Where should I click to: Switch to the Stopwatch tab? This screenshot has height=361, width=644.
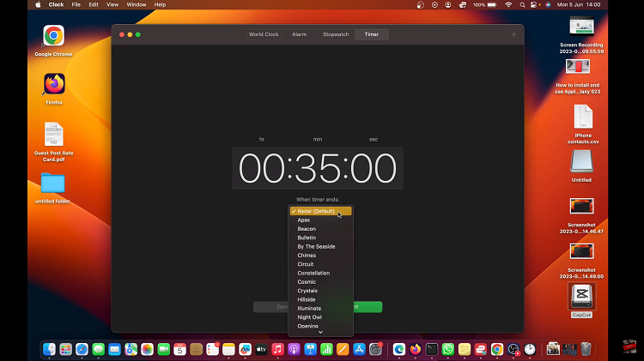(336, 34)
